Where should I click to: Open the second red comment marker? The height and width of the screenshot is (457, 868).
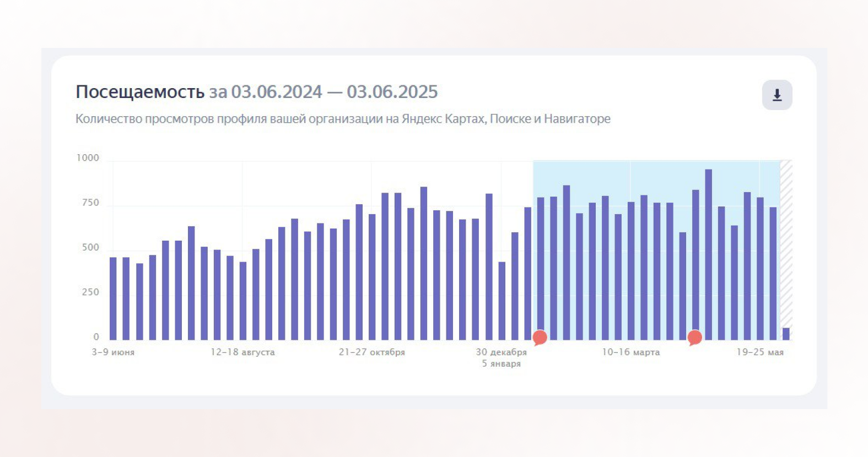click(x=695, y=338)
